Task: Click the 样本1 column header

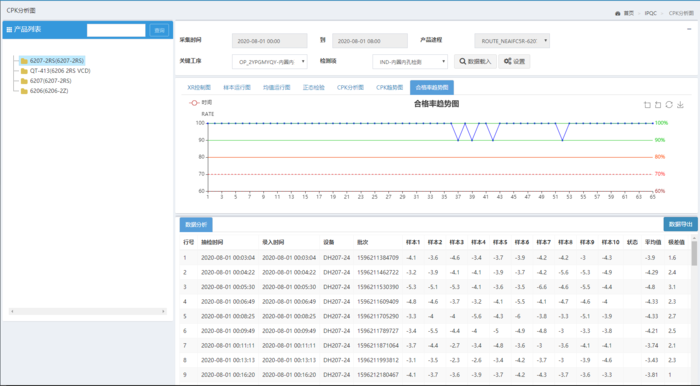Action: coord(413,242)
